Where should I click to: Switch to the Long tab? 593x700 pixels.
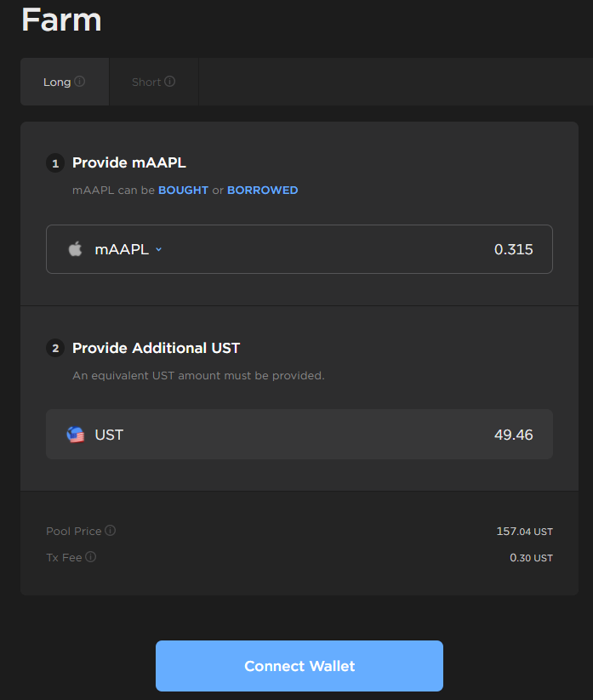tap(57, 82)
